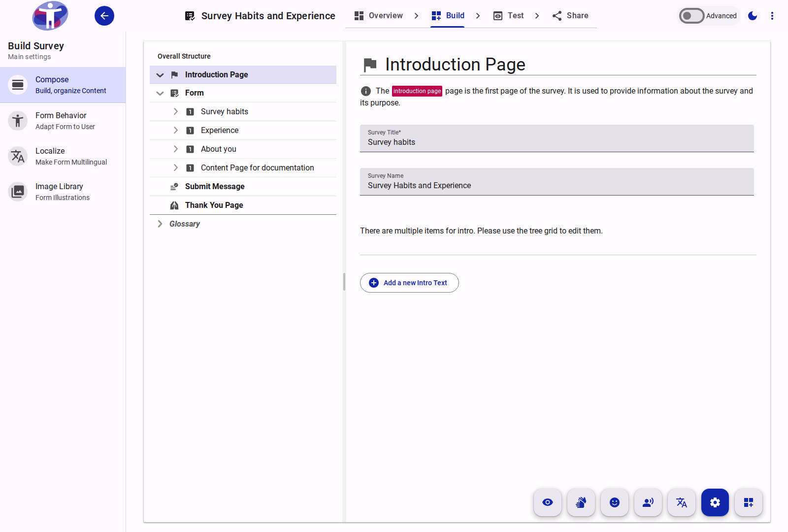Screen dimensions: 788x532
Task: Click the smiley face icon button
Action: tap(615, 502)
